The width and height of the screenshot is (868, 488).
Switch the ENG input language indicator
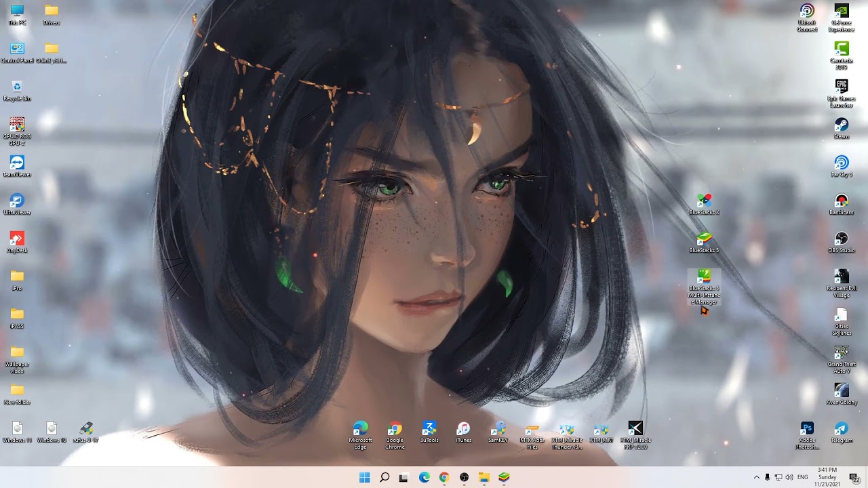tap(803, 477)
